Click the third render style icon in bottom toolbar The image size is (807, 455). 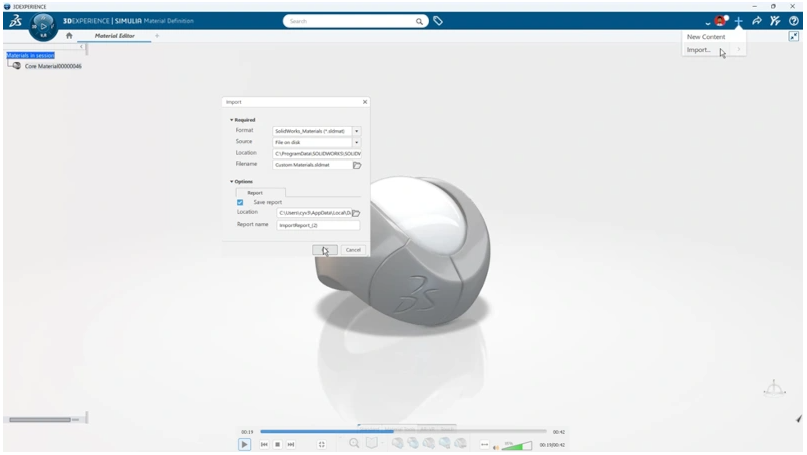pyautogui.click(x=429, y=443)
